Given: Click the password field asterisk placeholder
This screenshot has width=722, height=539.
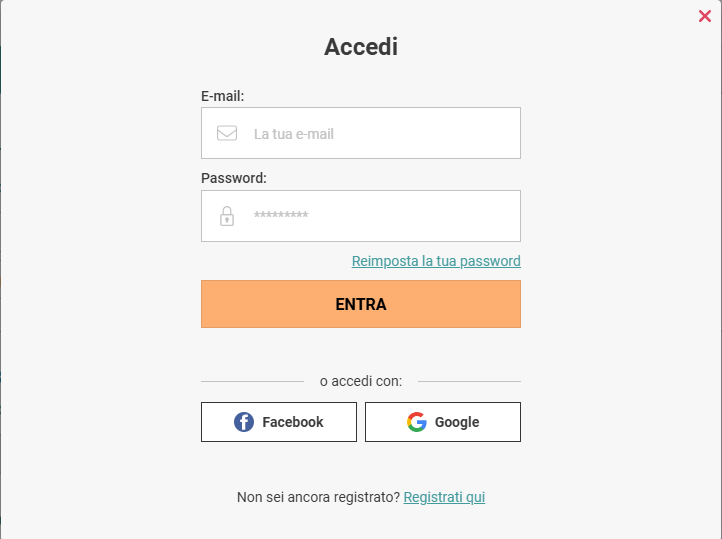Looking at the screenshot, I should 281,216.
